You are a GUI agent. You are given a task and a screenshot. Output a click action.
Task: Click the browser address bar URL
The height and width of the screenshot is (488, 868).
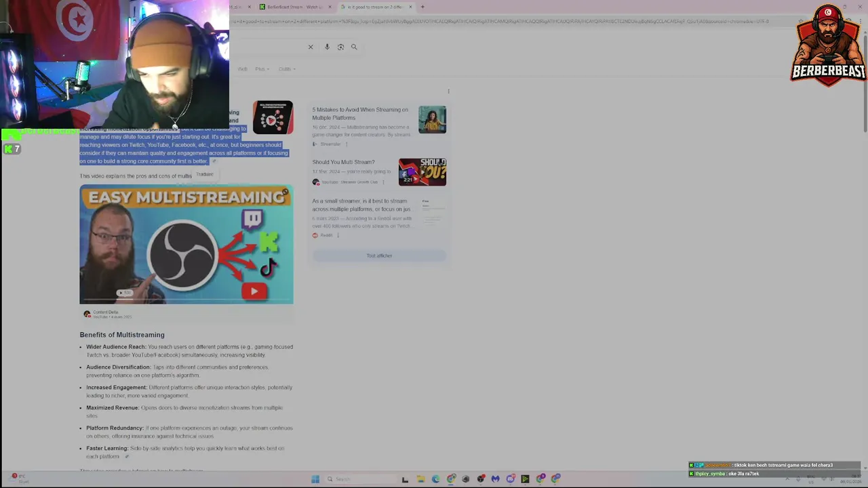[500, 21]
